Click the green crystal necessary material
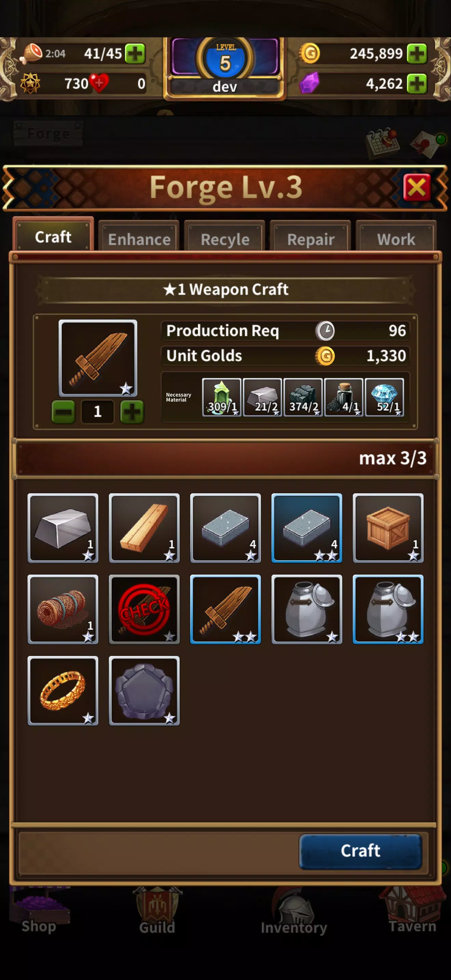The height and width of the screenshot is (980, 451). click(x=222, y=397)
